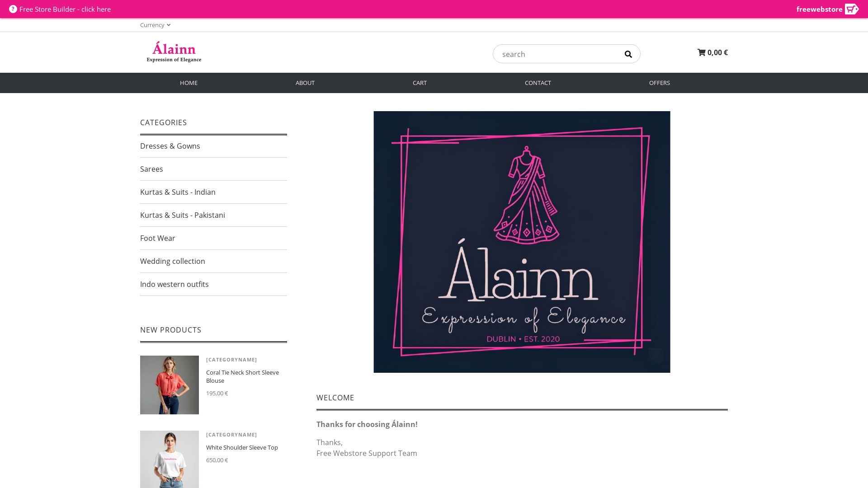This screenshot has height=488, width=868.
Task: Click the freewebstore text link
Action: (819, 9)
